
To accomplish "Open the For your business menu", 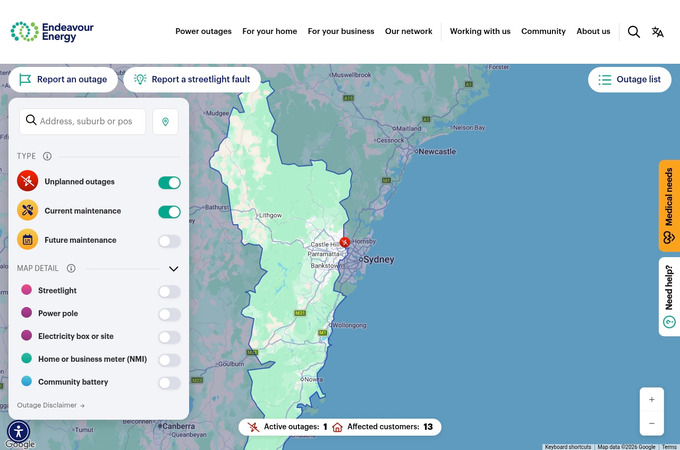I will click(x=341, y=31).
